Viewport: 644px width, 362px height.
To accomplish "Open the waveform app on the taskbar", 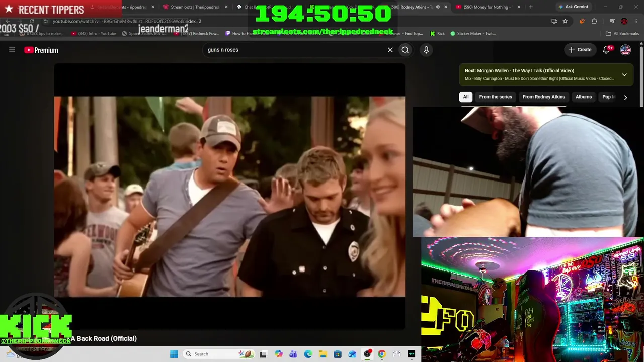I will click(x=412, y=354).
